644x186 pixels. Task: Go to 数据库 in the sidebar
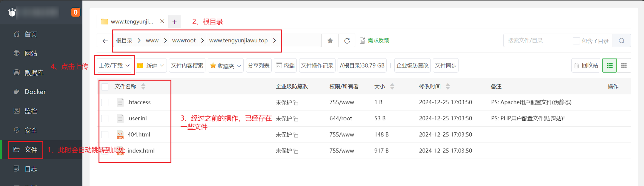click(x=34, y=73)
